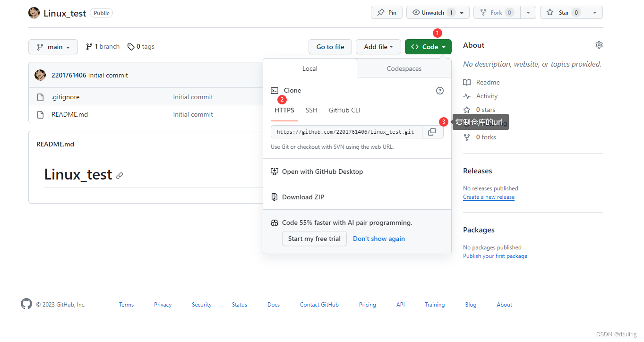Click Create a new release link
This screenshot has width=644, height=342.
(x=489, y=197)
